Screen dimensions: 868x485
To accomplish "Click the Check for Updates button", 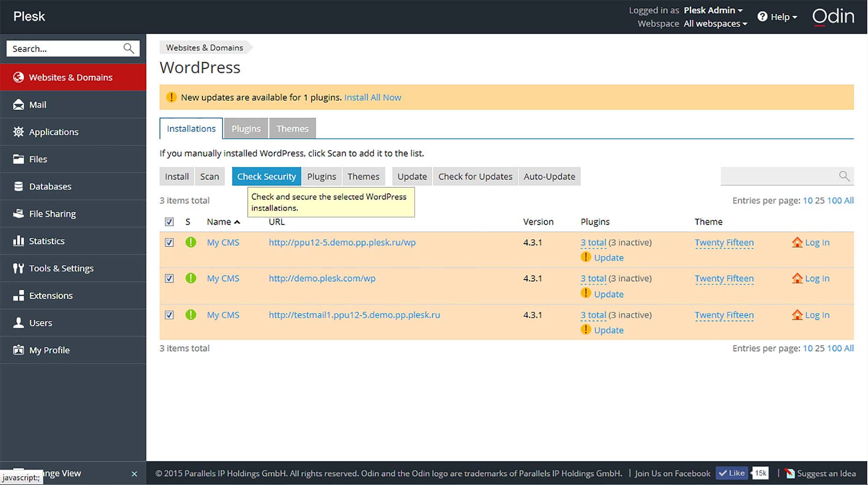I will [x=475, y=176].
